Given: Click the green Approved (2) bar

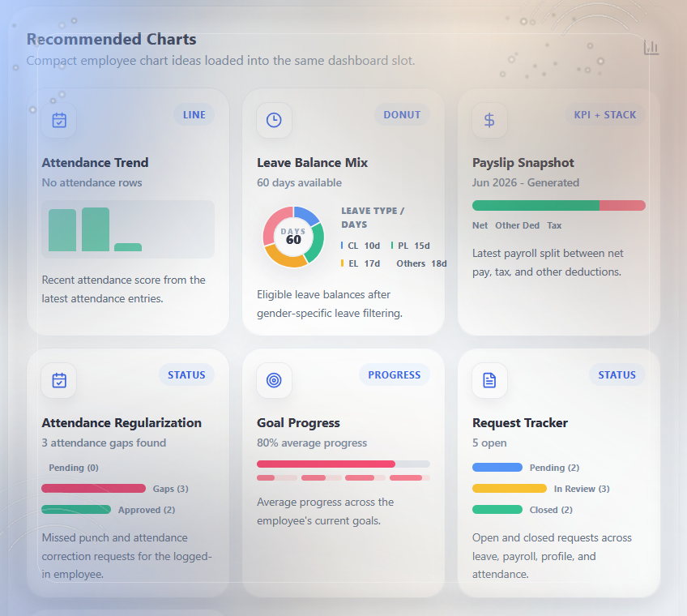Looking at the screenshot, I should [x=76, y=510].
